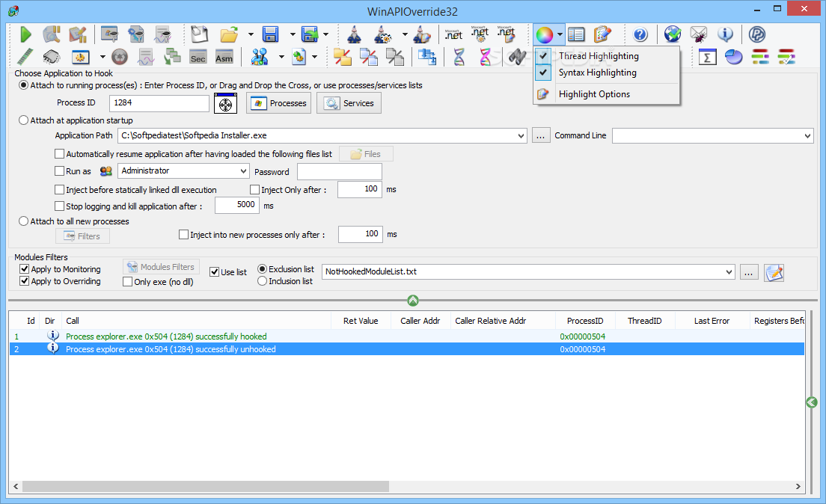The image size is (826, 504).
Task: Collapse options using the green up-arrow expander
Action: (413, 300)
